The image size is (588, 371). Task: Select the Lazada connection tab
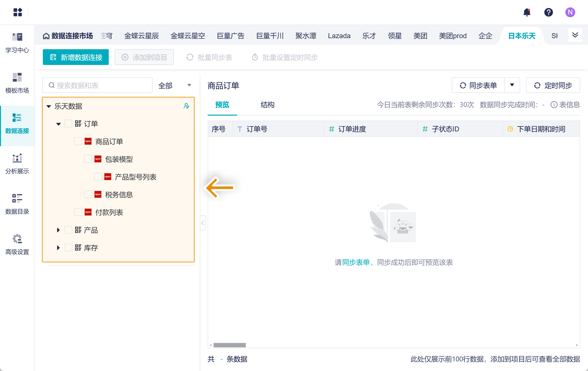339,36
